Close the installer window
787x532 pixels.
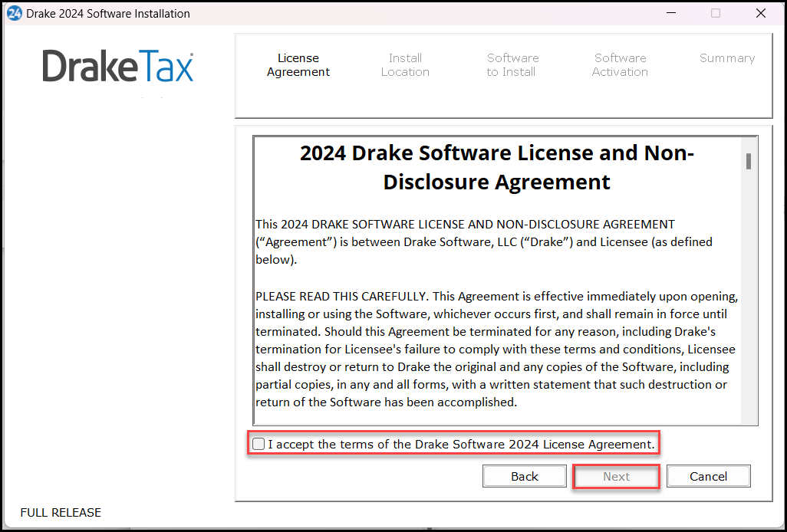click(761, 14)
